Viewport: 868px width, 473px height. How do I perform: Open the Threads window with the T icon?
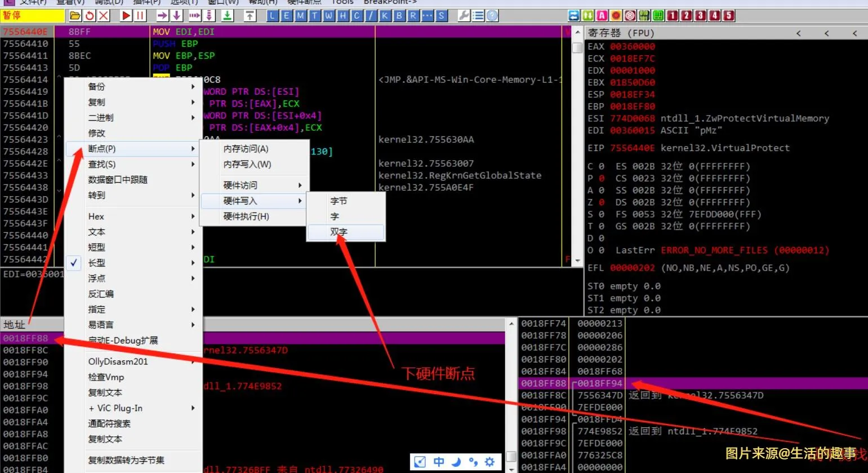[x=315, y=16]
